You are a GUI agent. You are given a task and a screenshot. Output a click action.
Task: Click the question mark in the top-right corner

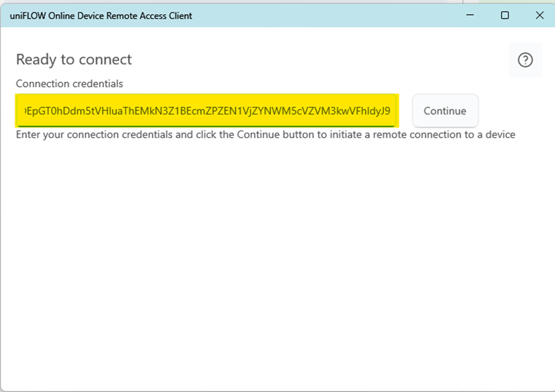coord(525,60)
